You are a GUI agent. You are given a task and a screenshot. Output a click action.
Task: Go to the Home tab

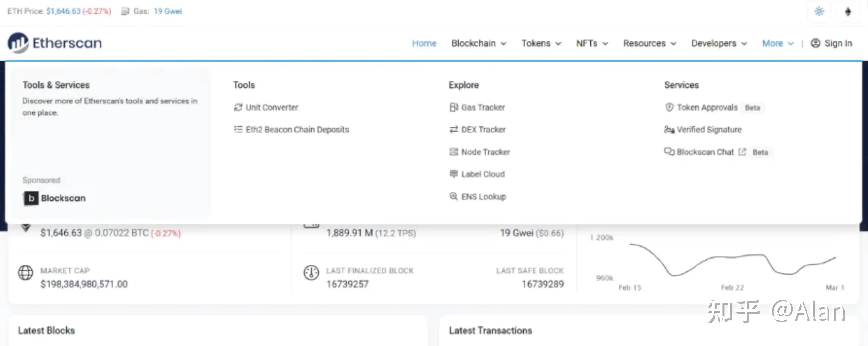(x=424, y=43)
